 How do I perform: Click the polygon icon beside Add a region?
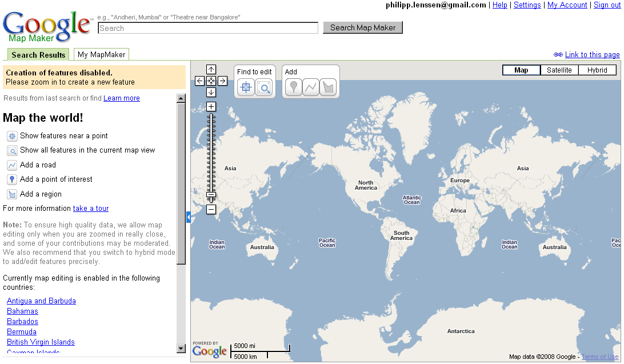pos(12,194)
